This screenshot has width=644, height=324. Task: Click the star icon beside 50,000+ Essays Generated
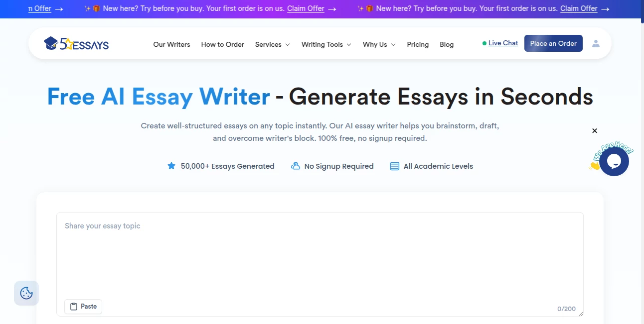pos(171,166)
